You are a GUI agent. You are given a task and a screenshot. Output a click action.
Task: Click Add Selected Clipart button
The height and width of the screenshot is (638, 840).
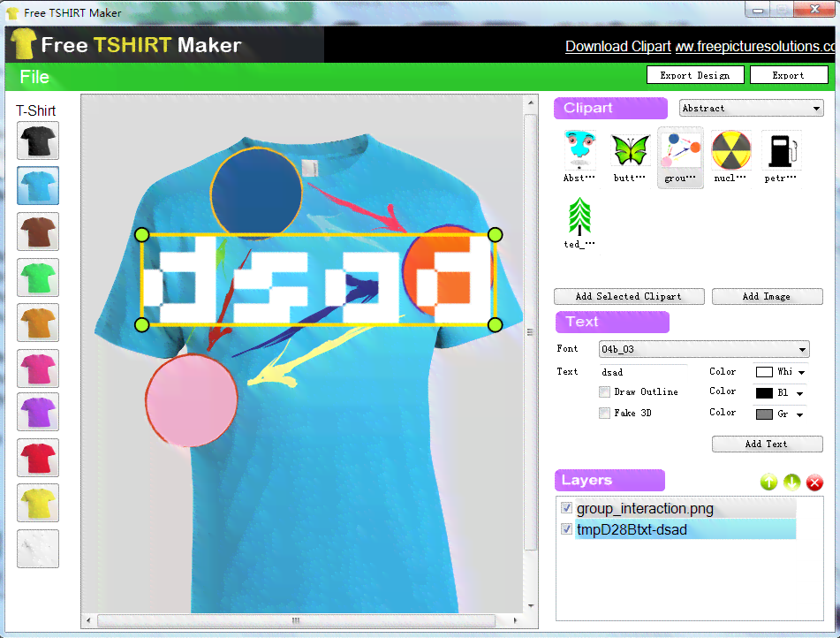[x=629, y=297]
